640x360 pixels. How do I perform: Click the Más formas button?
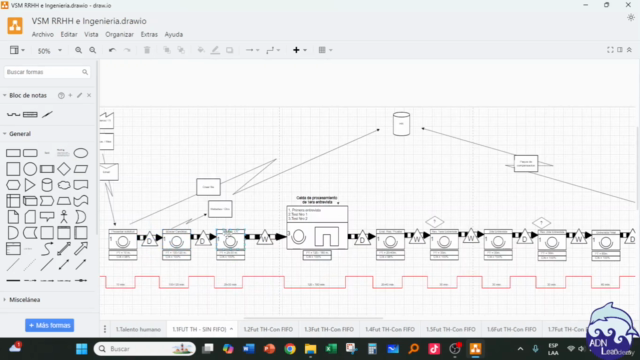[x=49, y=325]
